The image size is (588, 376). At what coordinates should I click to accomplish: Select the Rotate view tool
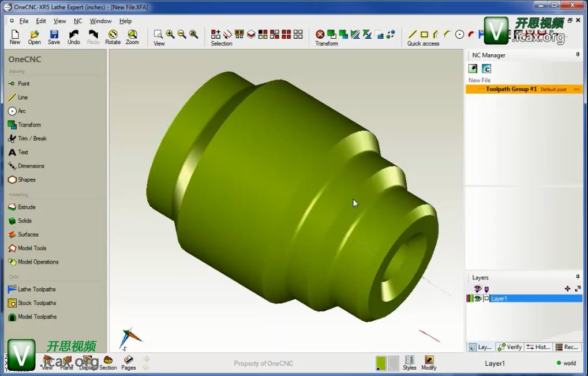point(113,35)
